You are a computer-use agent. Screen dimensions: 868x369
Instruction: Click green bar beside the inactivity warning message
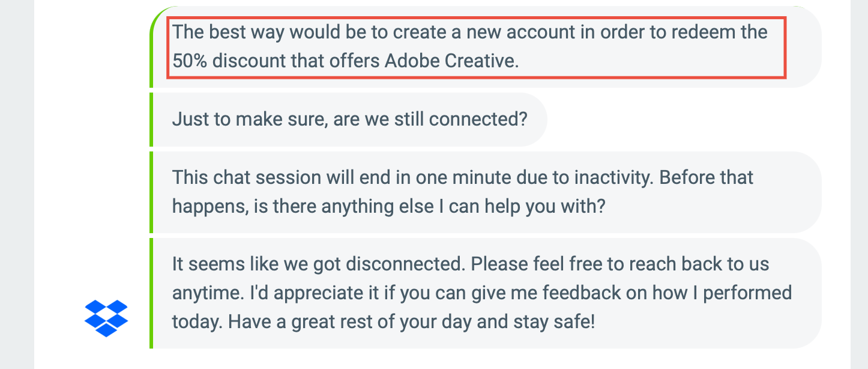[151, 192]
